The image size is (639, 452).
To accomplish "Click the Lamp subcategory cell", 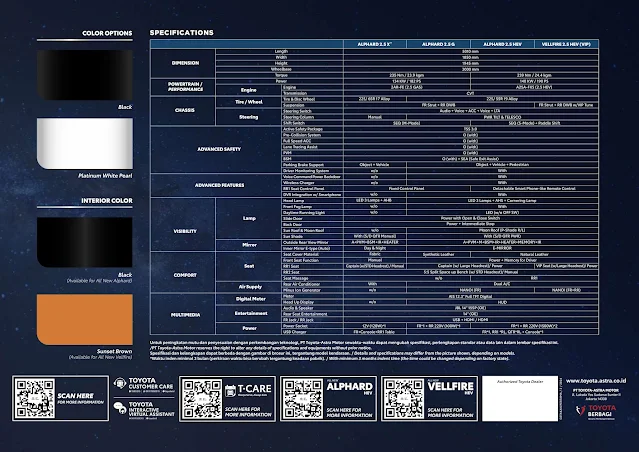I will click(249, 218).
